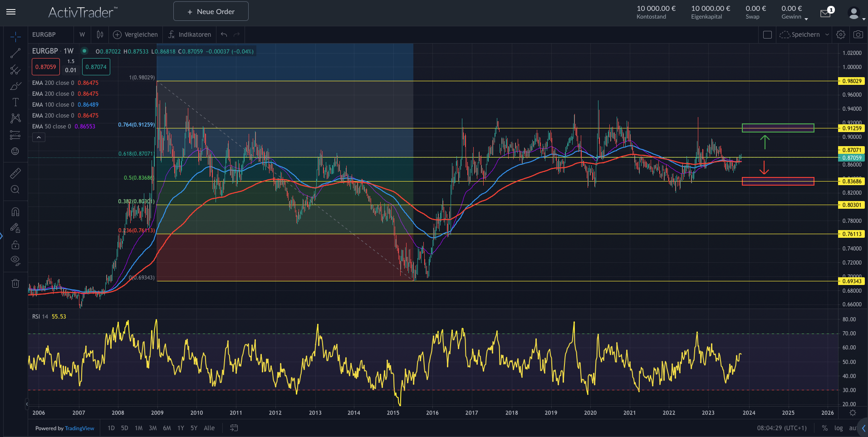Viewport: 868px width, 437px height.
Task: Collapse the indicator legend with caret
Action: 39,137
